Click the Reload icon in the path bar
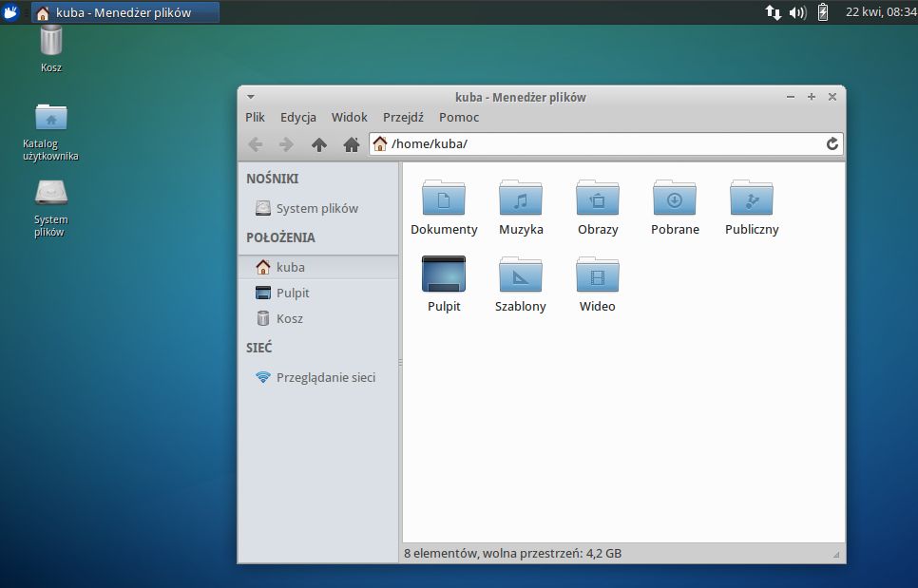Image resolution: width=918 pixels, height=588 pixels. 832,143
